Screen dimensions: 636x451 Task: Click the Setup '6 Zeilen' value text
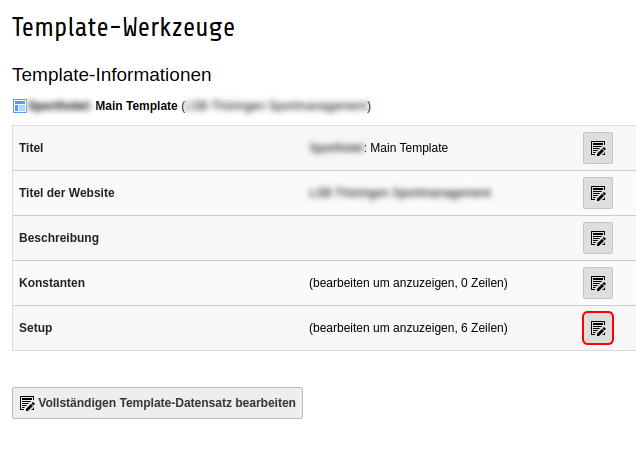coord(408,328)
